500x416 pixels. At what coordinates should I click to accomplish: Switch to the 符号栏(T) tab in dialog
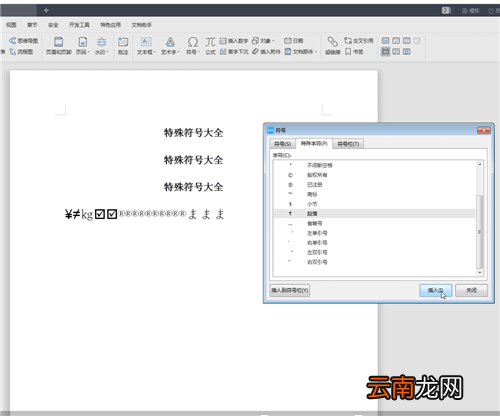click(x=348, y=144)
